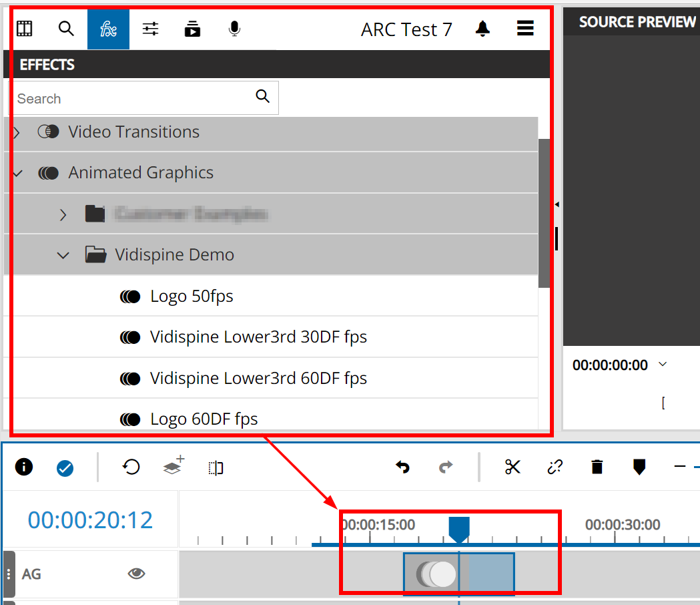
Task: Open the hamburger main menu
Action: [x=525, y=29]
